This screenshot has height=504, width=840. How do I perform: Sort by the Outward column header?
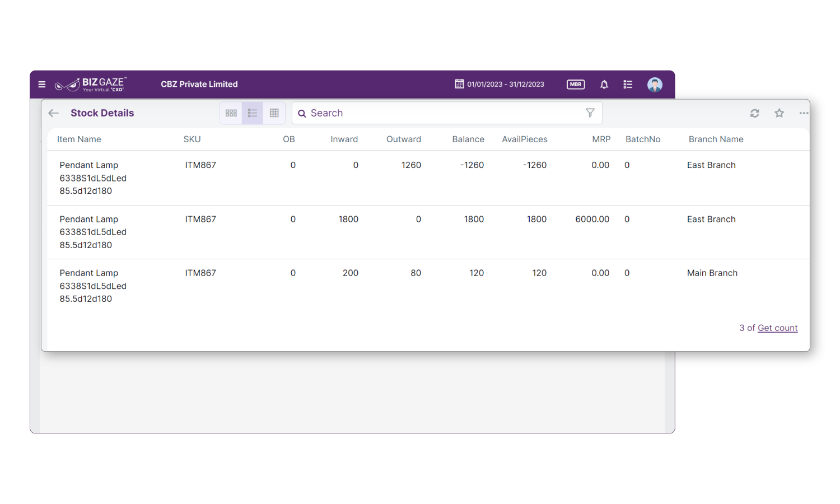pyautogui.click(x=404, y=139)
